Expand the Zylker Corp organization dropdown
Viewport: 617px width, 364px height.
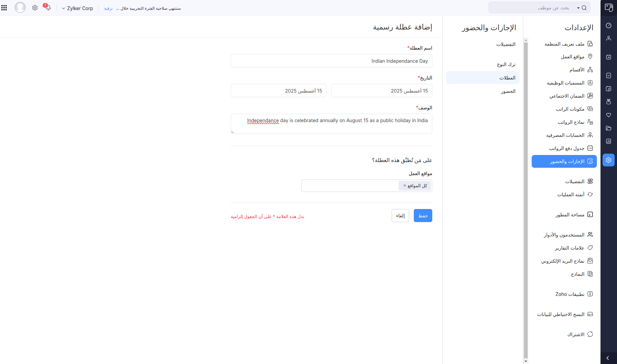pyautogui.click(x=77, y=8)
